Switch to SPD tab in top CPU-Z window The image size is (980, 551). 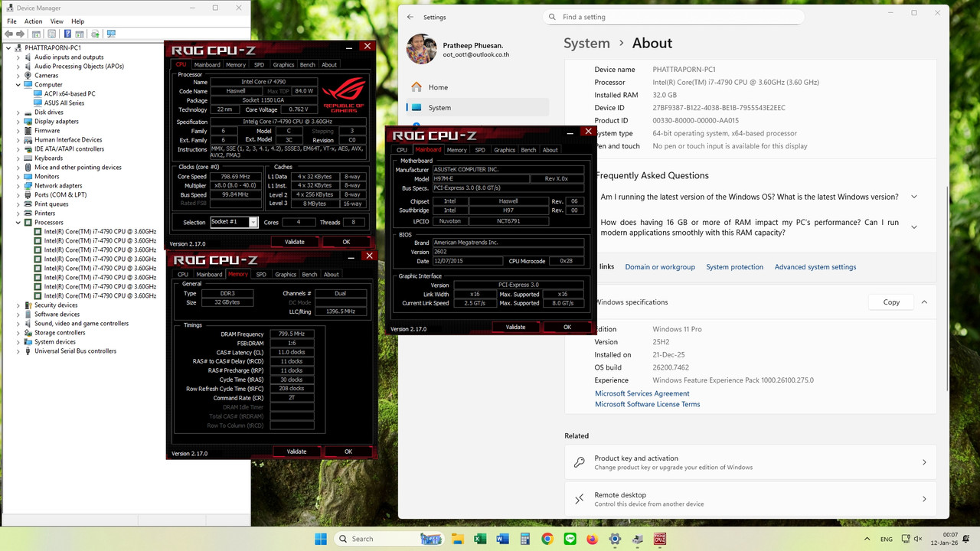259,65
